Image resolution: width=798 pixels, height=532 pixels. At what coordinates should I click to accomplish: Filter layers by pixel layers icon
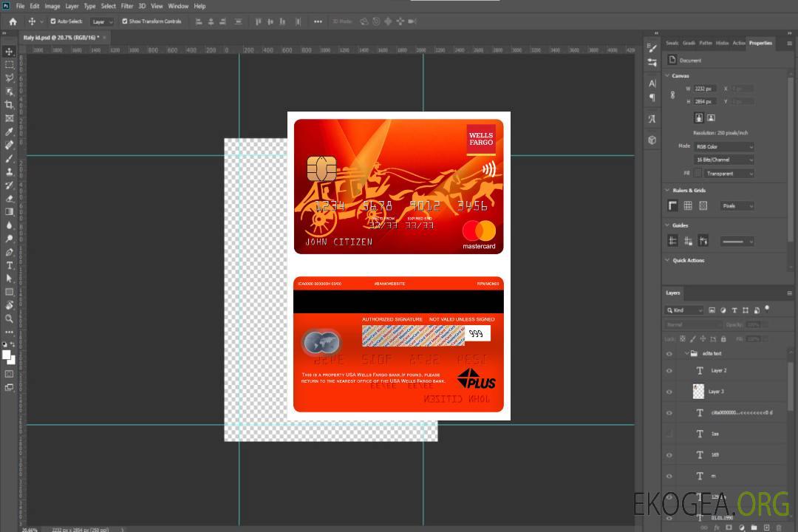[x=712, y=310]
